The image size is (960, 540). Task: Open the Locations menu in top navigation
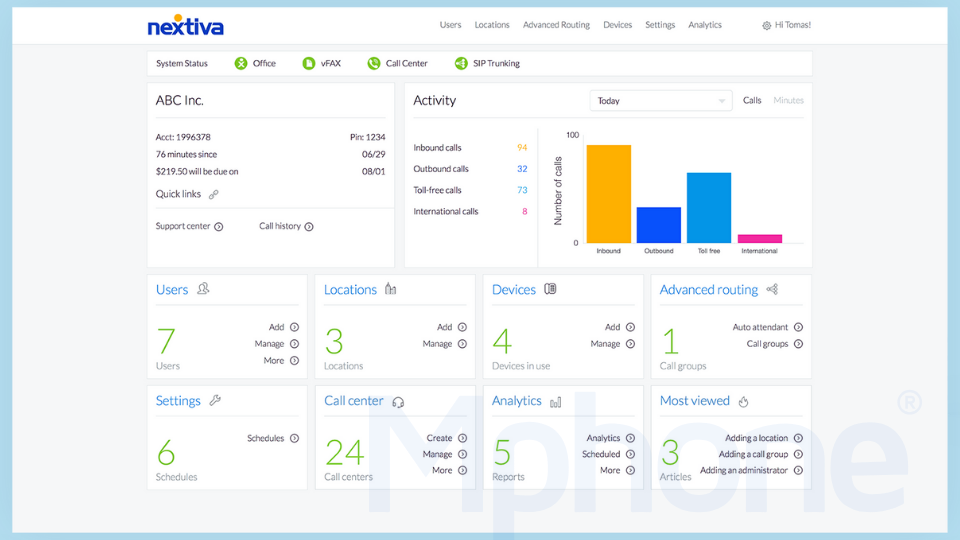(492, 25)
